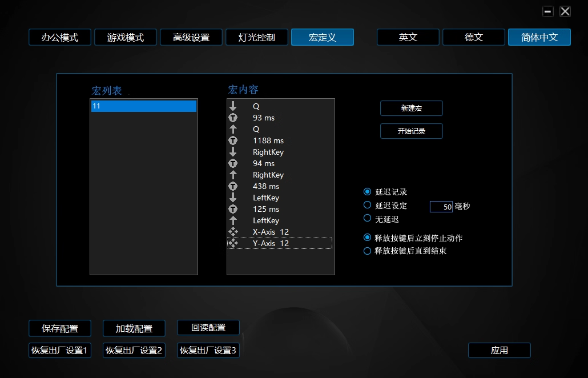Click the delay milliseconds field showing 50
This screenshot has height=378, width=588.
441,207
